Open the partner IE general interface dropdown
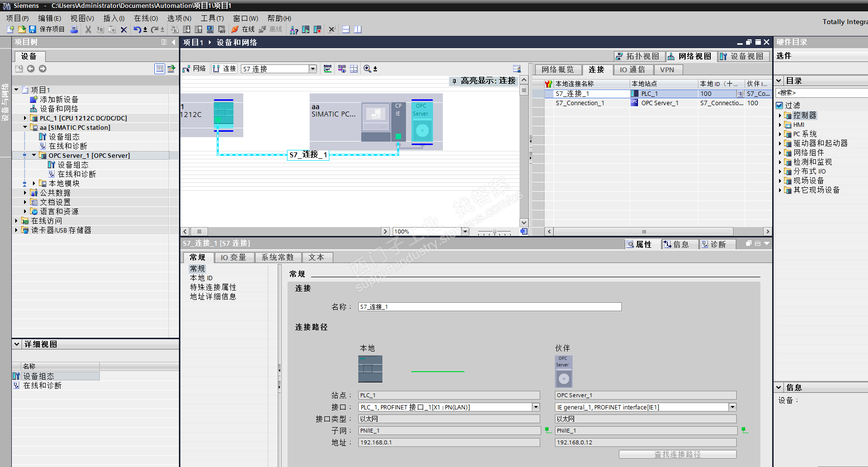Screen dimensions: 868x467 (x=732, y=407)
